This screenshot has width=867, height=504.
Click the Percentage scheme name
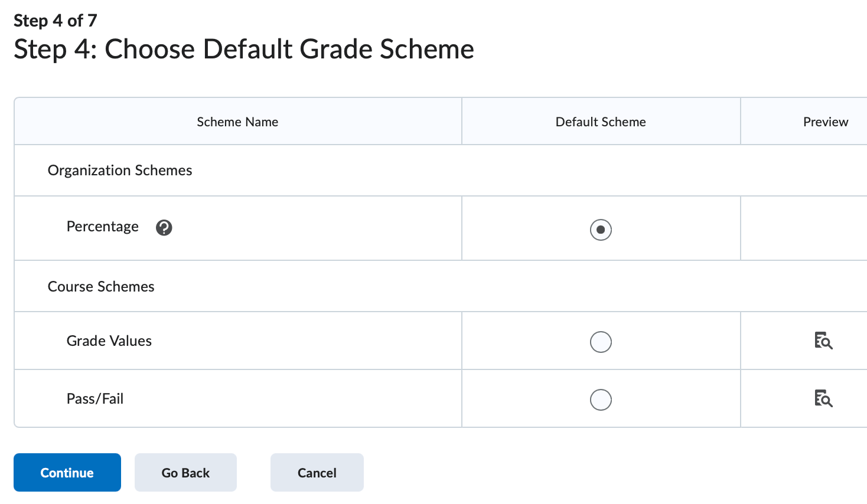tap(102, 227)
